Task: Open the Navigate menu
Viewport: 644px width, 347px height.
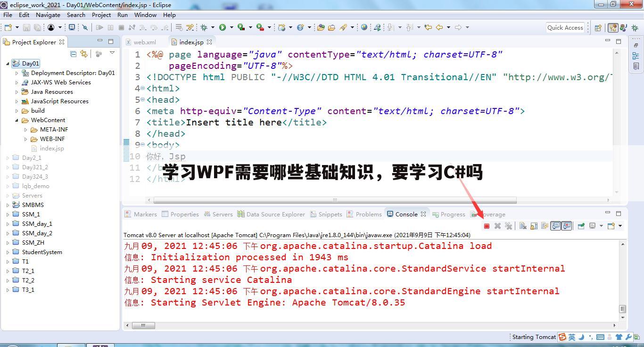Action: pyautogui.click(x=48, y=15)
